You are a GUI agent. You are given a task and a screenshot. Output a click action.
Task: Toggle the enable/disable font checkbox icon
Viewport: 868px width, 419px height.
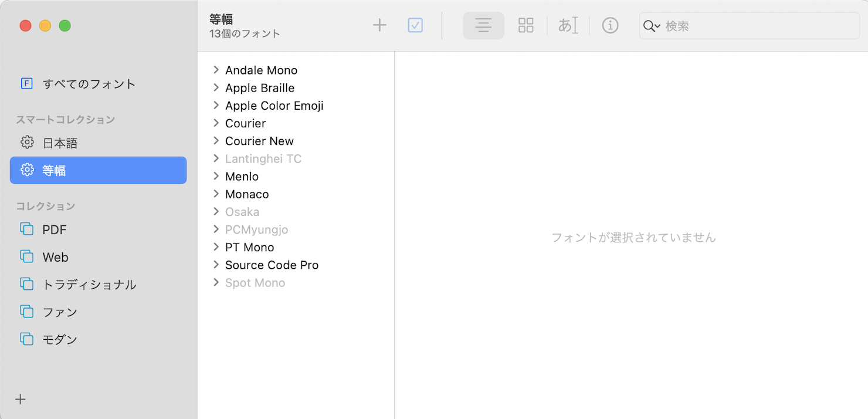click(x=415, y=25)
